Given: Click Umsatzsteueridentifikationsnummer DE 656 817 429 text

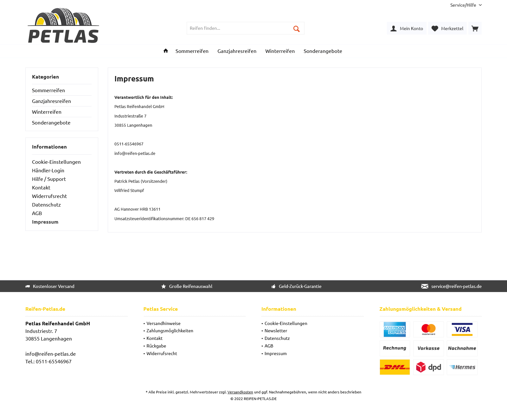Looking at the screenshot, I should coord(164,219).
